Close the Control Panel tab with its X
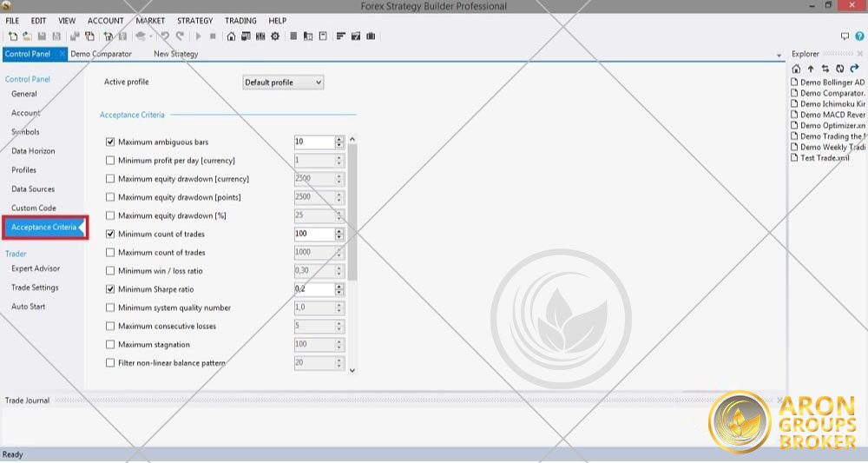Screen dimensions: 868x463 [62, 54]
